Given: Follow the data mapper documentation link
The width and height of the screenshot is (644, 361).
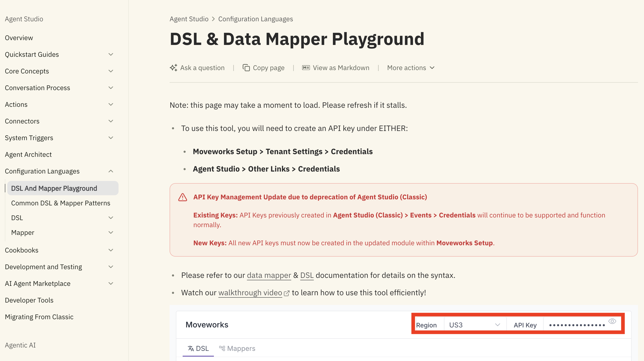Looking at the screenshot, I should pyautogui.click(x=269, y=275).
